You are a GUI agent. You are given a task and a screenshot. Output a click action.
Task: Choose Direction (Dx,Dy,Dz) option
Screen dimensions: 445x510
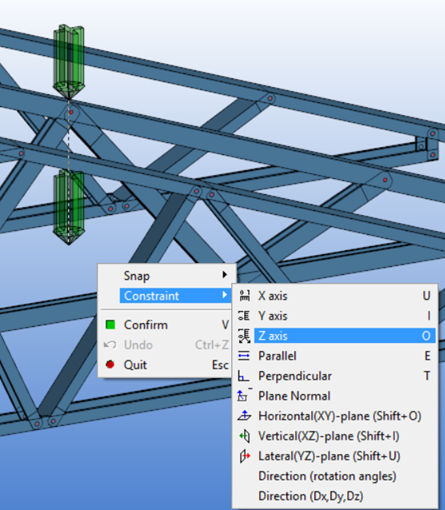(311, 496)
